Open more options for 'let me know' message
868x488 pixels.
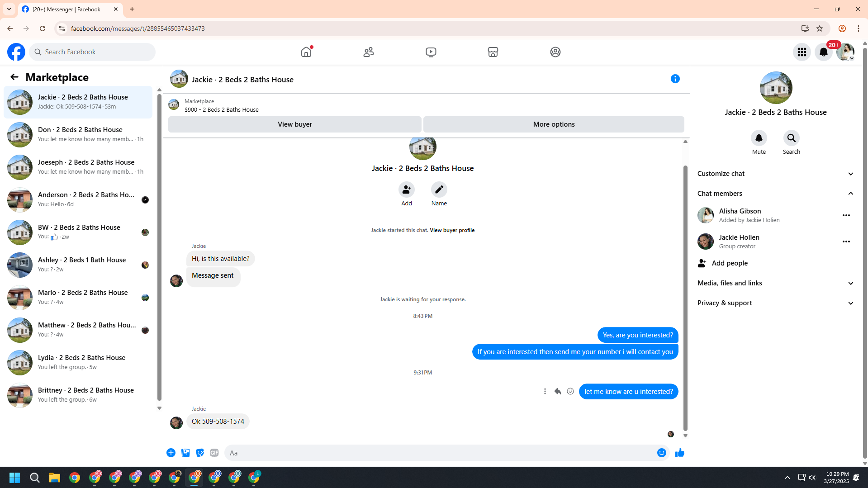(x=545, y=392)
